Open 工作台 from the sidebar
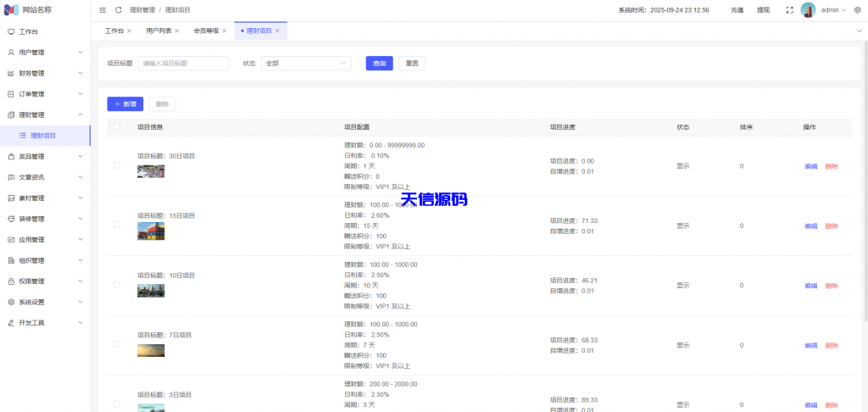 click(29, 31)
